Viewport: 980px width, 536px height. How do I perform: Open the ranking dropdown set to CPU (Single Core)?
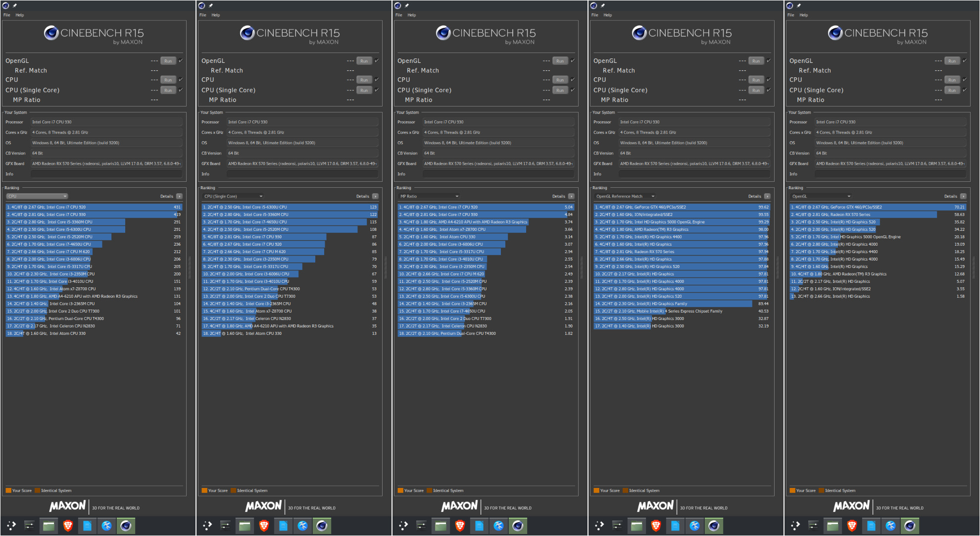coord(233,196)
